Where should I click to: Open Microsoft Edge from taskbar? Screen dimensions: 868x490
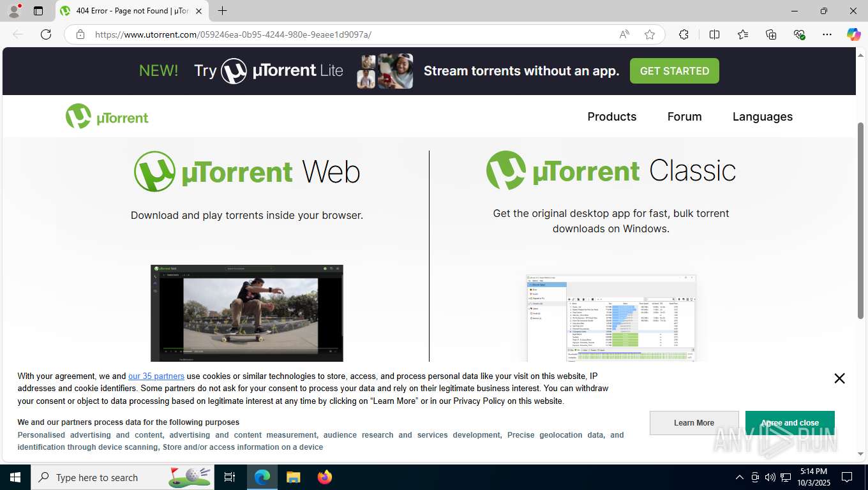pos(262,477)
